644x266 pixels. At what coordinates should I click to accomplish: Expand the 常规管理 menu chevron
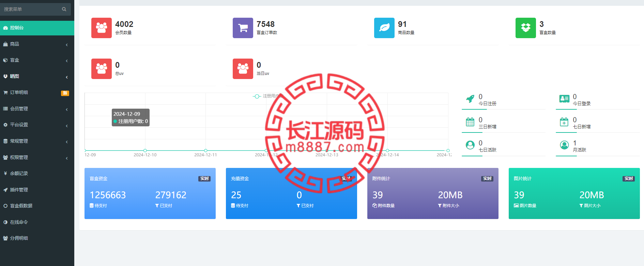[67, 142]
